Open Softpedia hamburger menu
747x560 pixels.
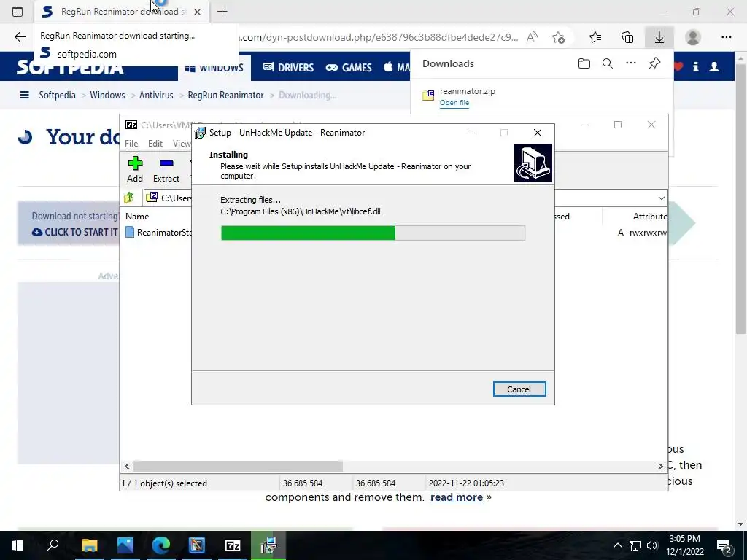(x=24, y=95)
